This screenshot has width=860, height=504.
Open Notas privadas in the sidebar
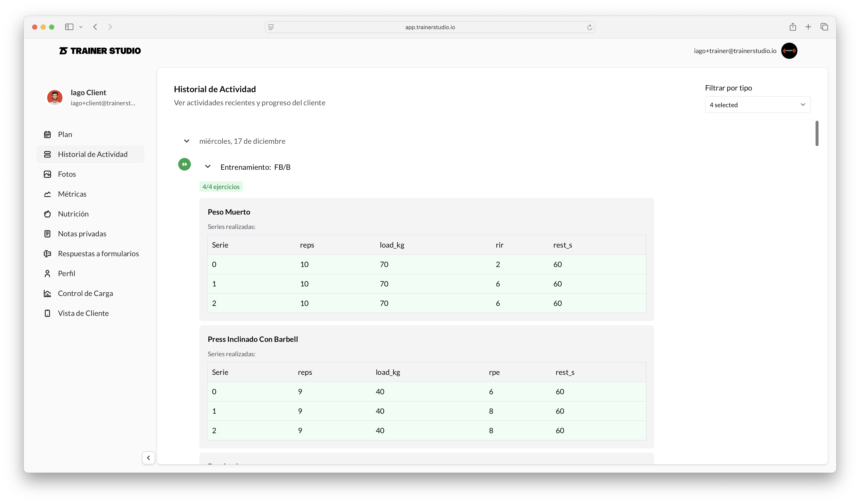(x=82, y=234)
